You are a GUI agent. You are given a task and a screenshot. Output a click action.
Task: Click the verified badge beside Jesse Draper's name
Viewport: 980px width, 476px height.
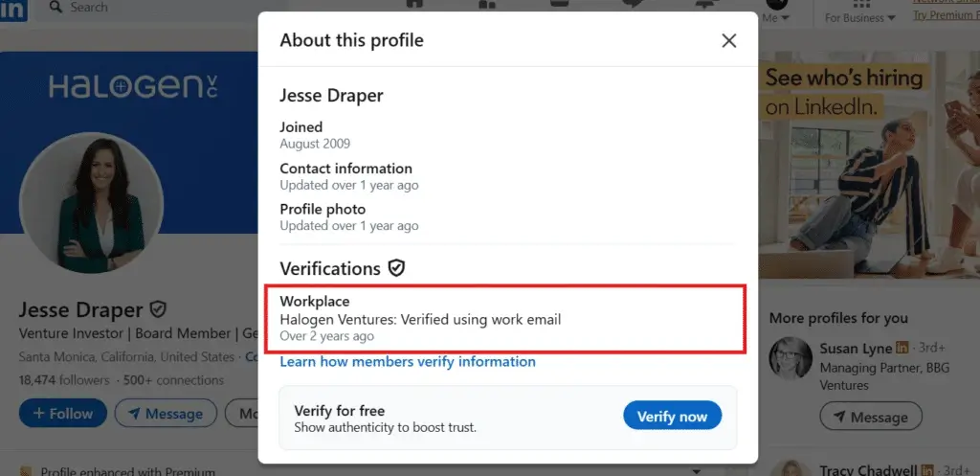pos(158,309)
